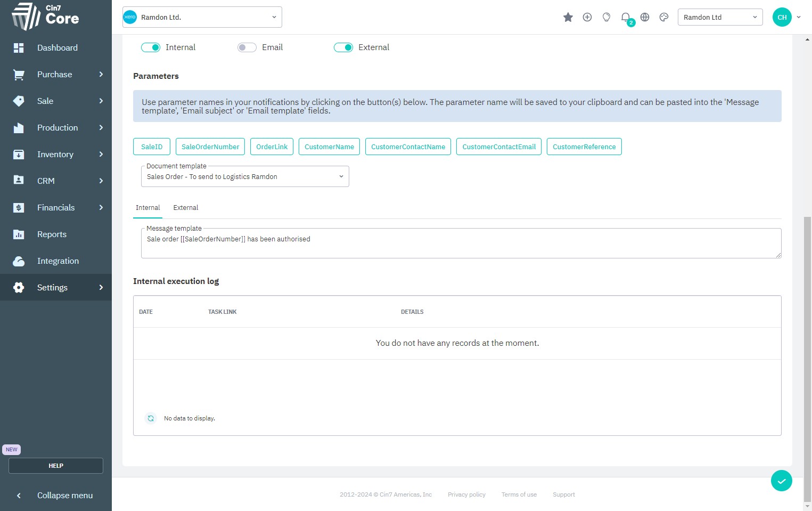The image size is (812, 511).
Task: Open the lightbulb ideas icon
Action: [606, 17]
